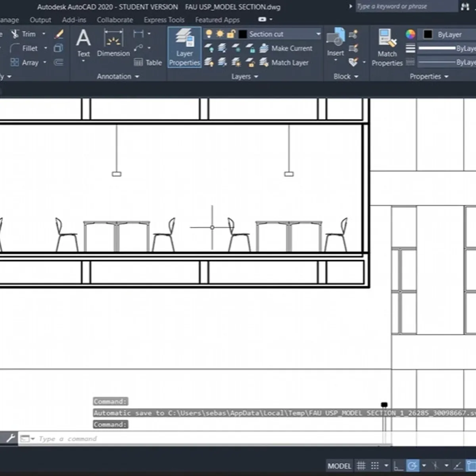476x476 pixels.
Task: Click the Dimension tool
Action: pos(113,44)
